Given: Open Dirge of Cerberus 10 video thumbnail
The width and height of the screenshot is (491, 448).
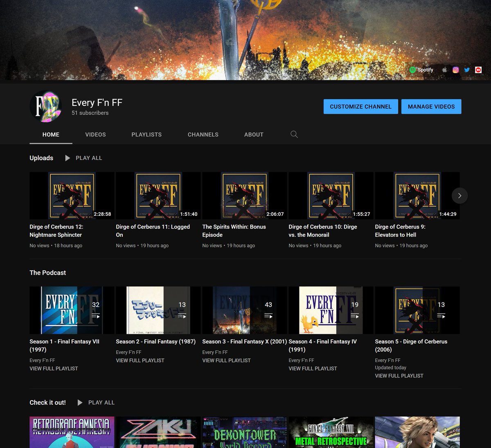Looking at the screenshot, I should pos(331,195).
